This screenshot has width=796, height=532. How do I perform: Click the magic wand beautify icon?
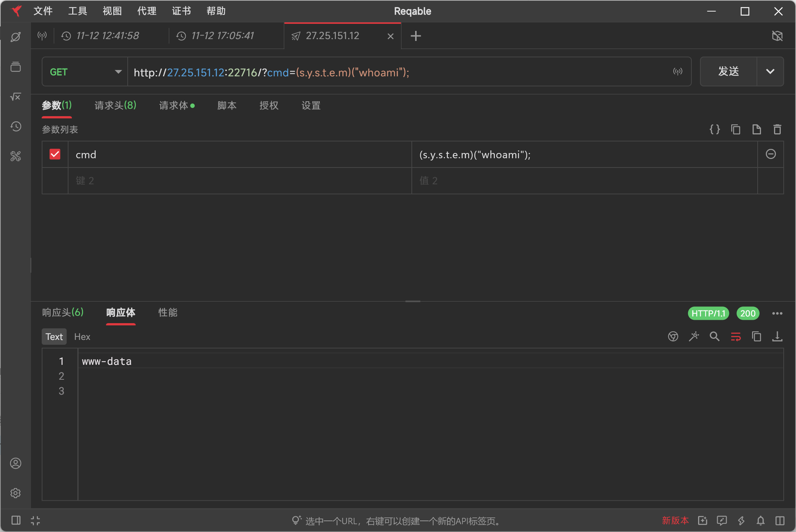coord(694,337)
